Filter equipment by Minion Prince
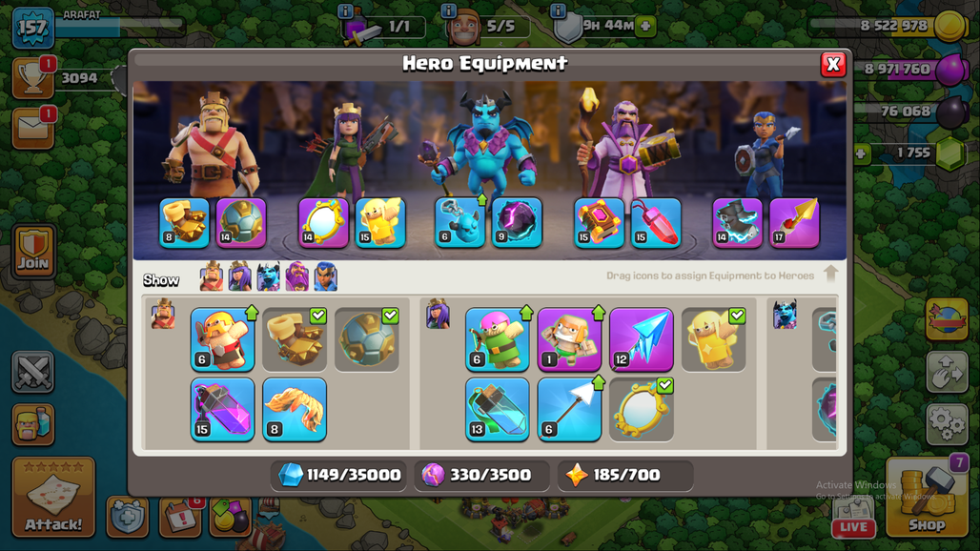The image size is (980, 551). tap(269, 276)
